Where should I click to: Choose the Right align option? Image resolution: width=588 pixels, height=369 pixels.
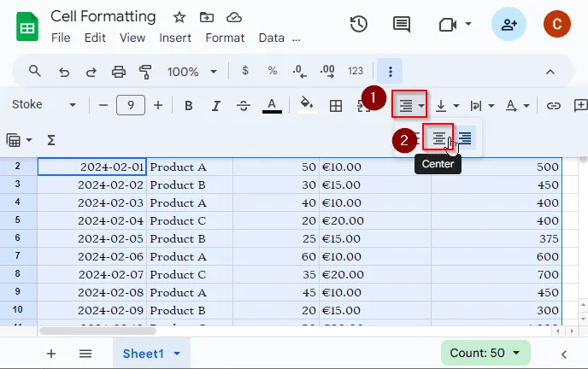pos(465,138)
